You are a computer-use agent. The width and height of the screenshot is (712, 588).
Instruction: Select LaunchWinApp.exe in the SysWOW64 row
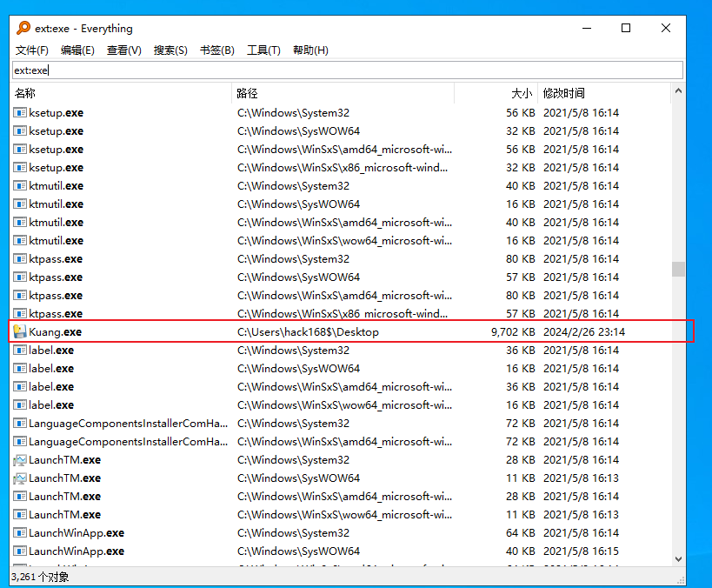click(x=77, y=551)
